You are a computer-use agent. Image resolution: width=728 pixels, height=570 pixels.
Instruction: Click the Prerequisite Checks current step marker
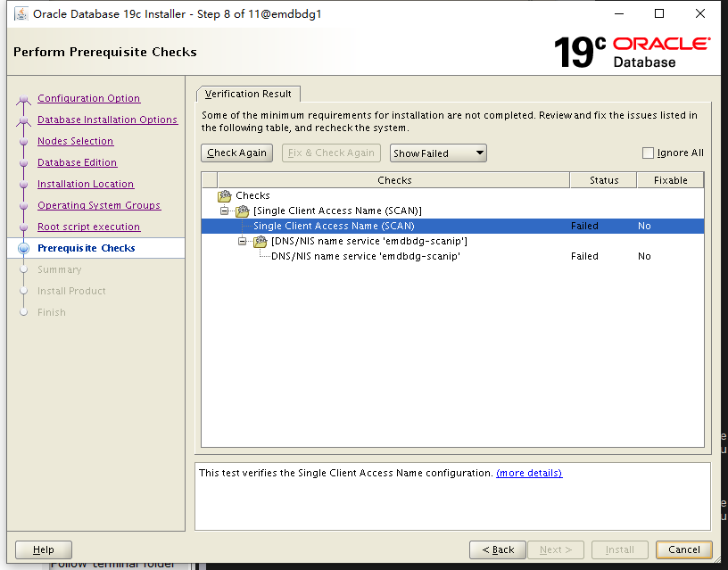(24, 248)
